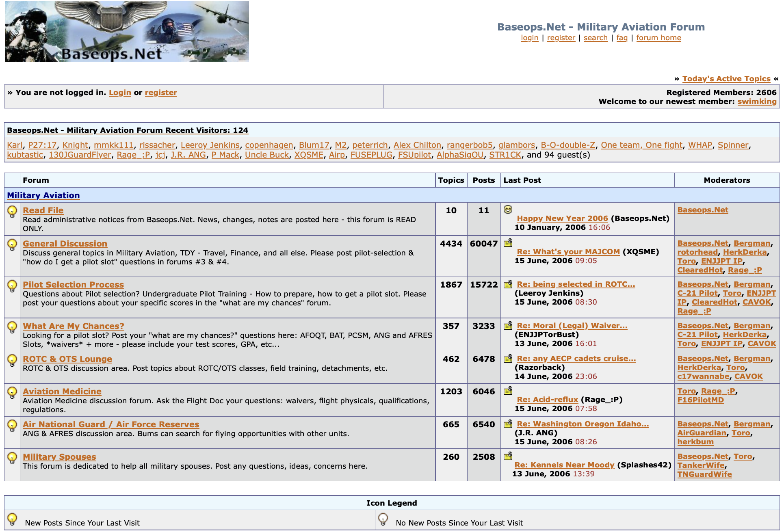Viewport: 784px width, 532px height.
Task: Open the search page from top navigation
Action: 596,38
